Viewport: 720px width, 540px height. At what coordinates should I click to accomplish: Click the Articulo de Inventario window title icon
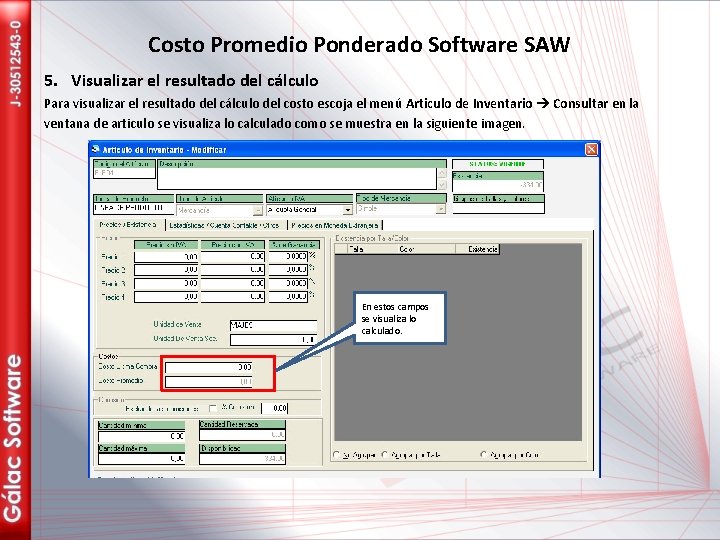(96, 149)
